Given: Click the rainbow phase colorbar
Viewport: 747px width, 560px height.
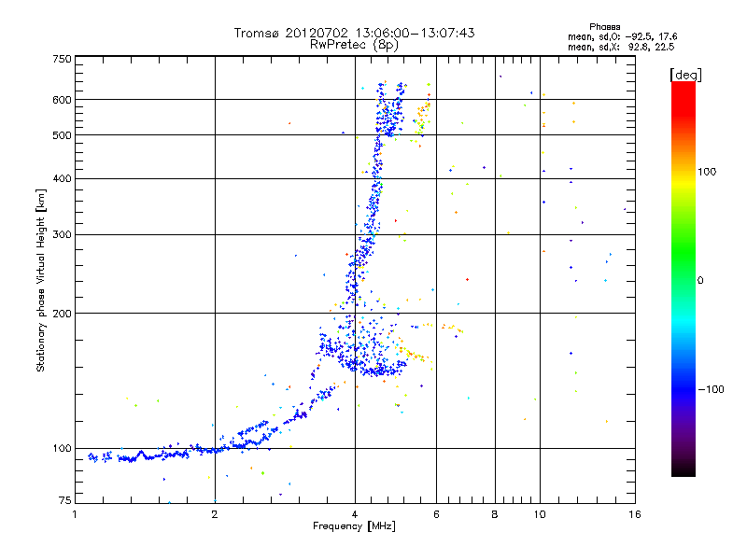Looking at the screenshot, I should click(x=684, y=278).
